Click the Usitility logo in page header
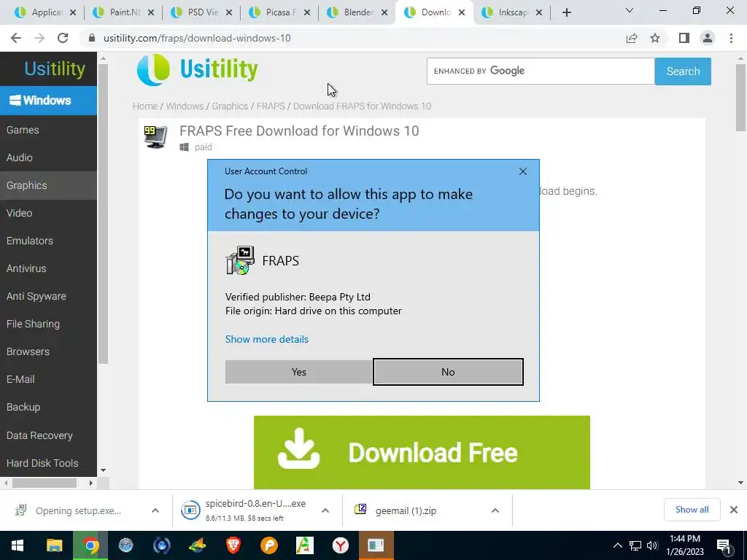Image resolution: width=747 pixels, height=560 pixels. [x=198, y=69]
